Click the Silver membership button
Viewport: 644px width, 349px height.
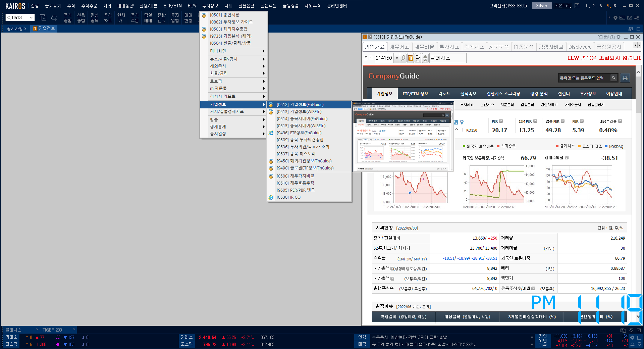[x=542, y=6]
